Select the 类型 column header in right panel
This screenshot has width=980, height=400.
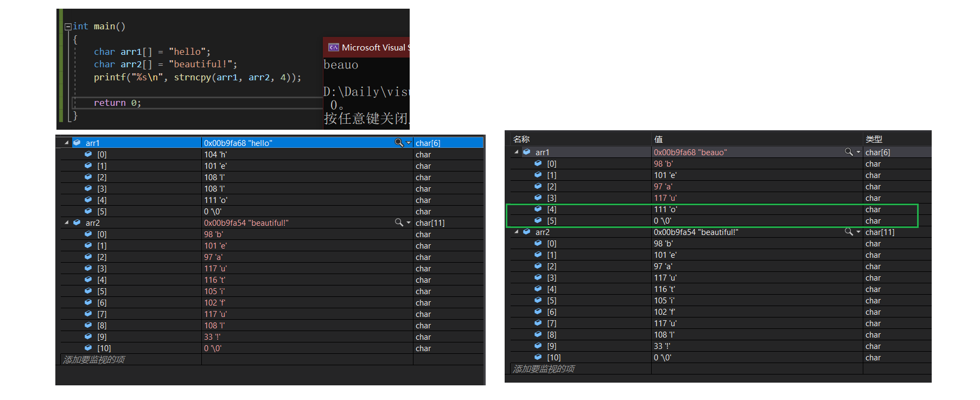click(x=874, y=139)
